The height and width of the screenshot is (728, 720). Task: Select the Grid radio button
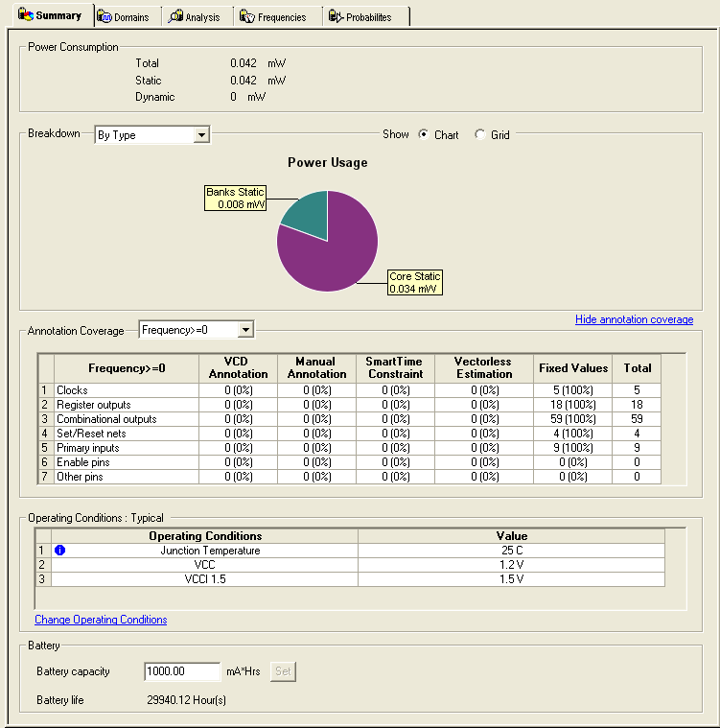[x=480, y=135]
